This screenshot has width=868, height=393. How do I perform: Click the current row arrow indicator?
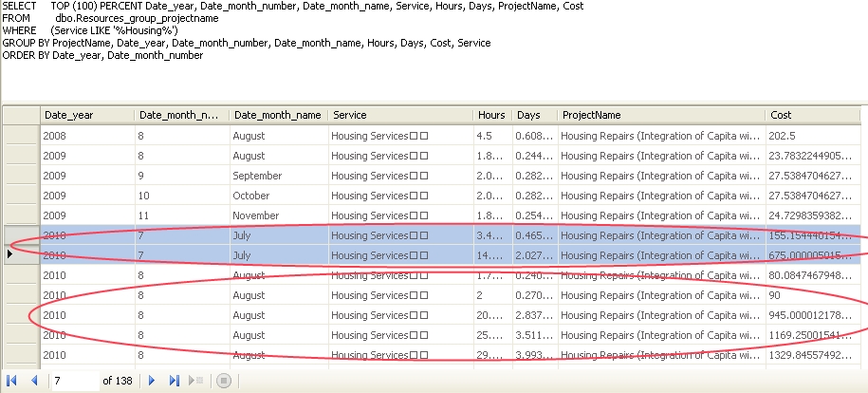coord(10,255)
